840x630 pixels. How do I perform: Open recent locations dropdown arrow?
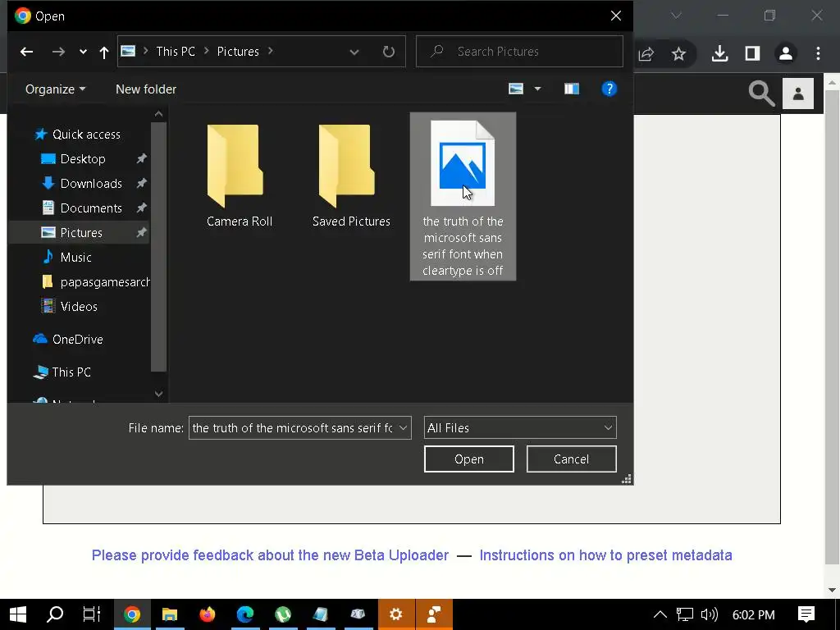click(83, 52)
